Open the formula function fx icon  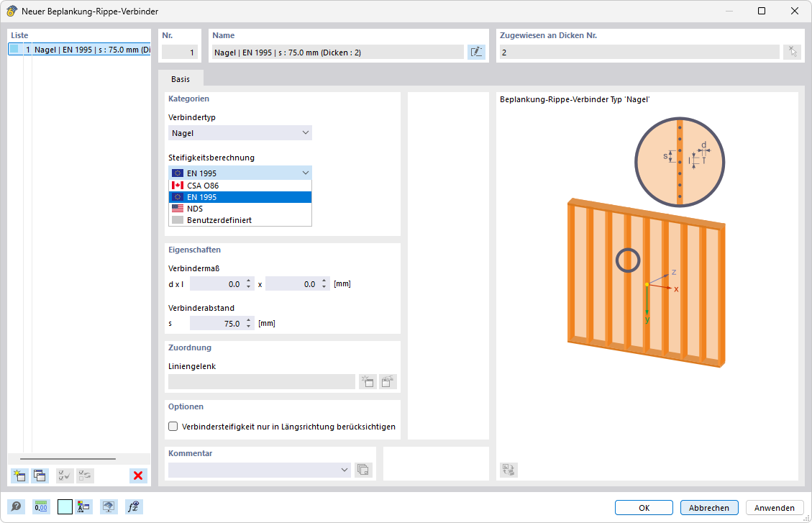(134, 507)
